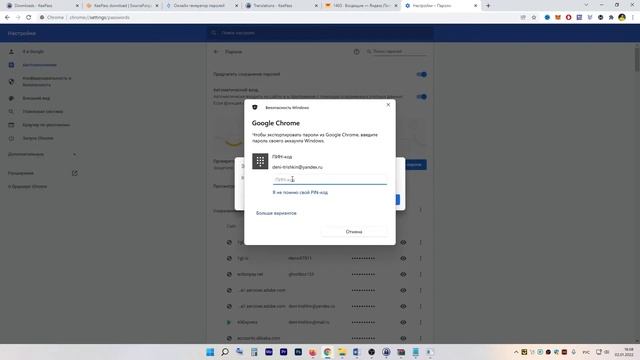640x360 pixels.
Task: Click the share page icon in address bar
Action: click(x=523, y=18)
